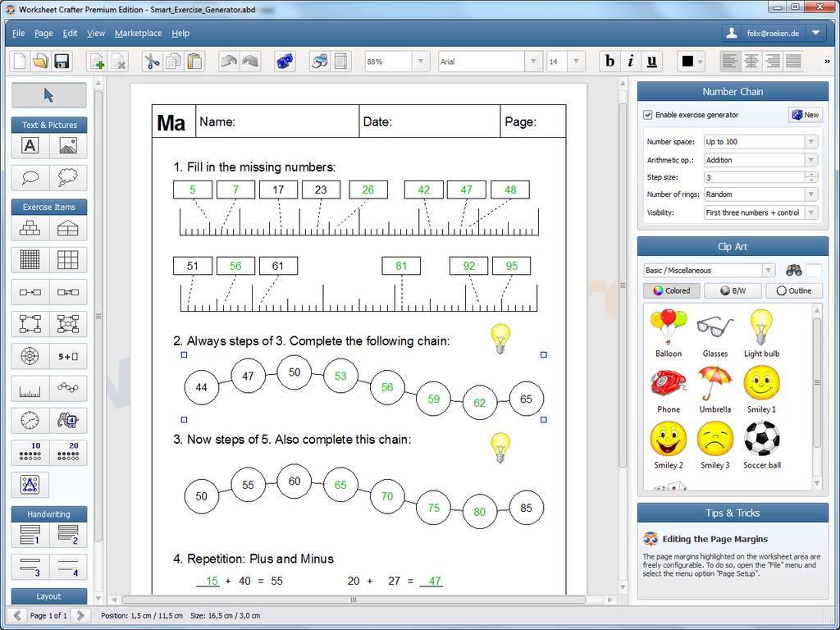This screenshot has height=630, width=840.
Task: Toggle the Enable exercise generator checkbox
Action: 648,115
